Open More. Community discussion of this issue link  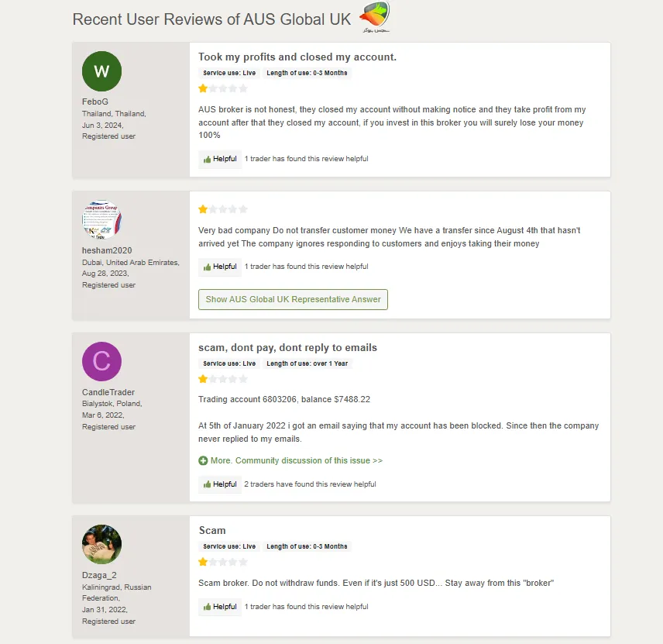coord(296,460)
